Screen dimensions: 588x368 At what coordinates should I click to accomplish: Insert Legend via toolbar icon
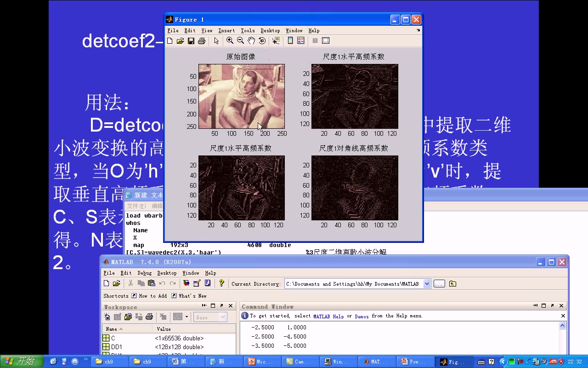point(301,41)
